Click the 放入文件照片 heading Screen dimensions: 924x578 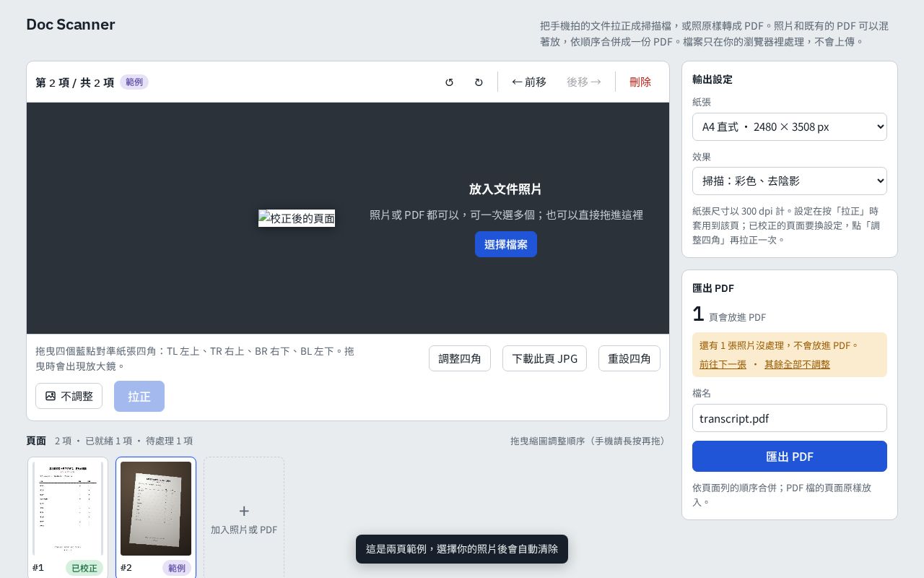[x=505, y=189]
